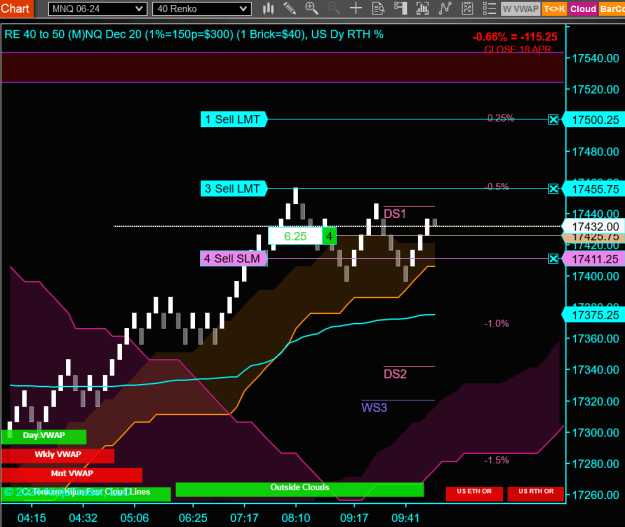Click the Day VWAP green indicator bar
Viewport: 625px width, 527px height.
click(x=43, y=436)
